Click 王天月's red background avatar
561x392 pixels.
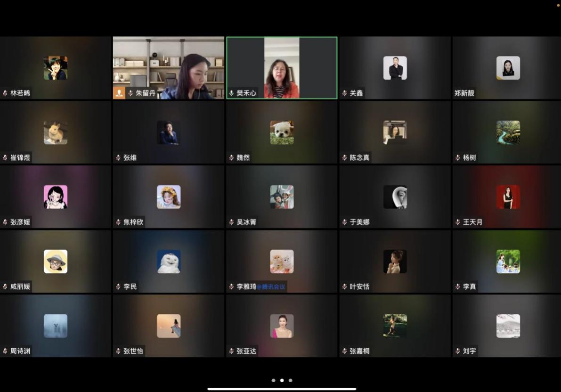[x=508, y=197]
